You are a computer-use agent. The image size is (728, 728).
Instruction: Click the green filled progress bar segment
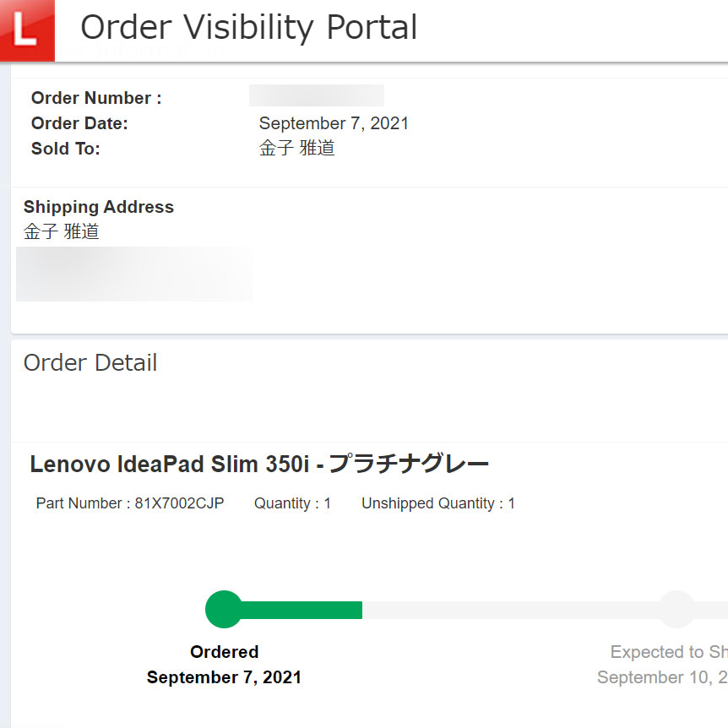coord(301,610)
